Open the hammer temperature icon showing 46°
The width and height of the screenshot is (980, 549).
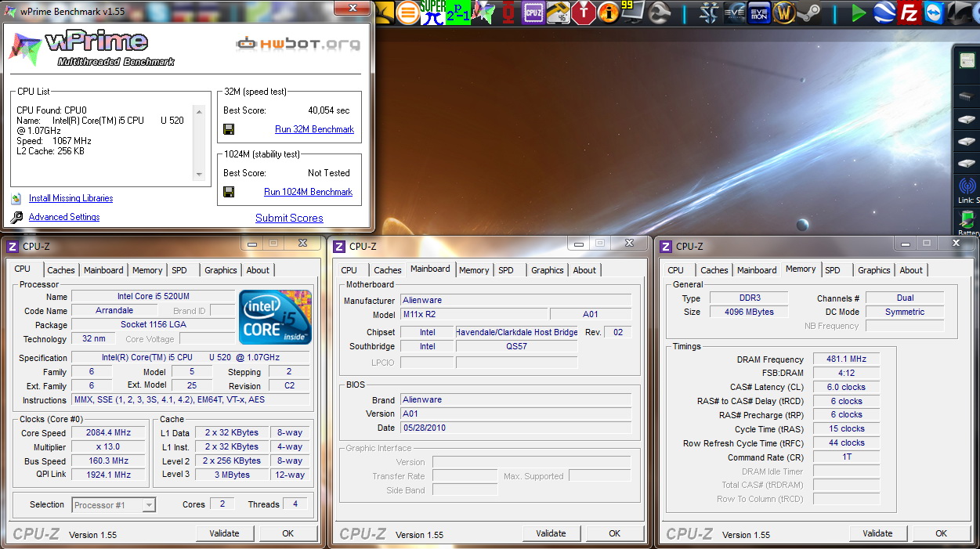click(x=558, y=13)
